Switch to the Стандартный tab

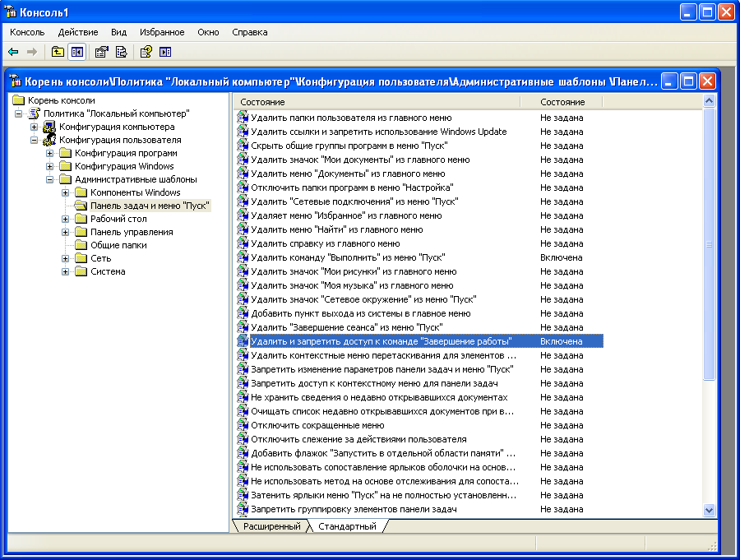(347, 526)
